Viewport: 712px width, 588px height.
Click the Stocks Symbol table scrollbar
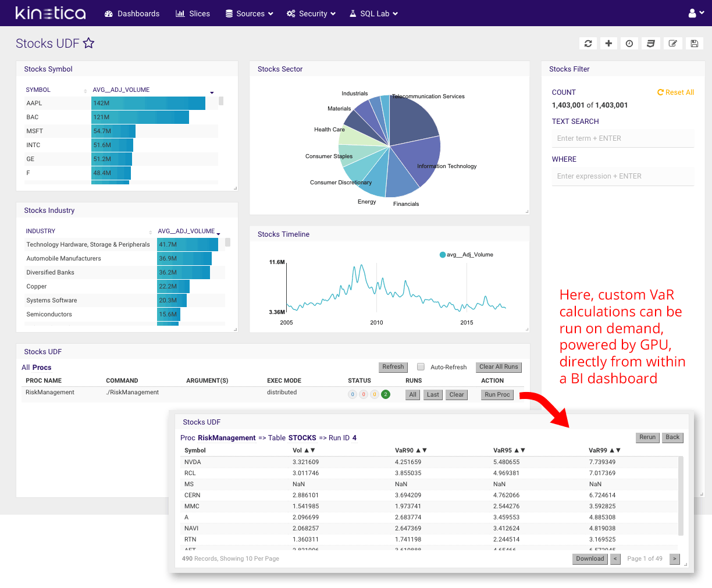click(221, 101)
